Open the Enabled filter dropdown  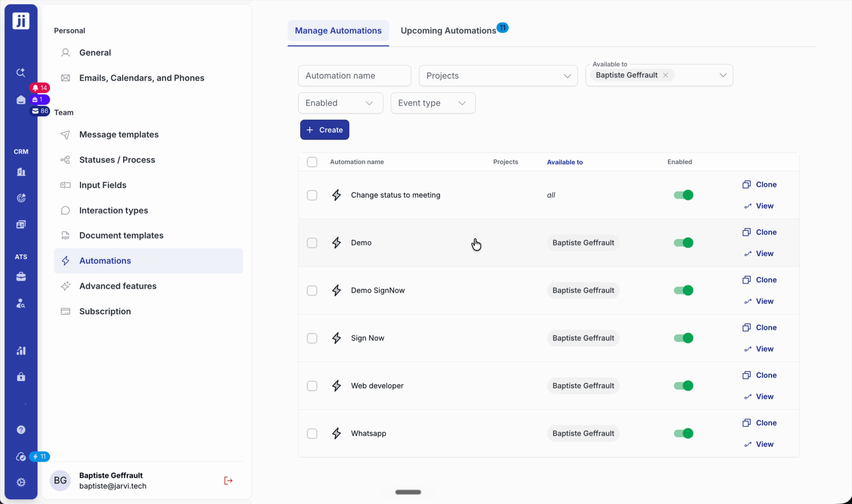340,103
